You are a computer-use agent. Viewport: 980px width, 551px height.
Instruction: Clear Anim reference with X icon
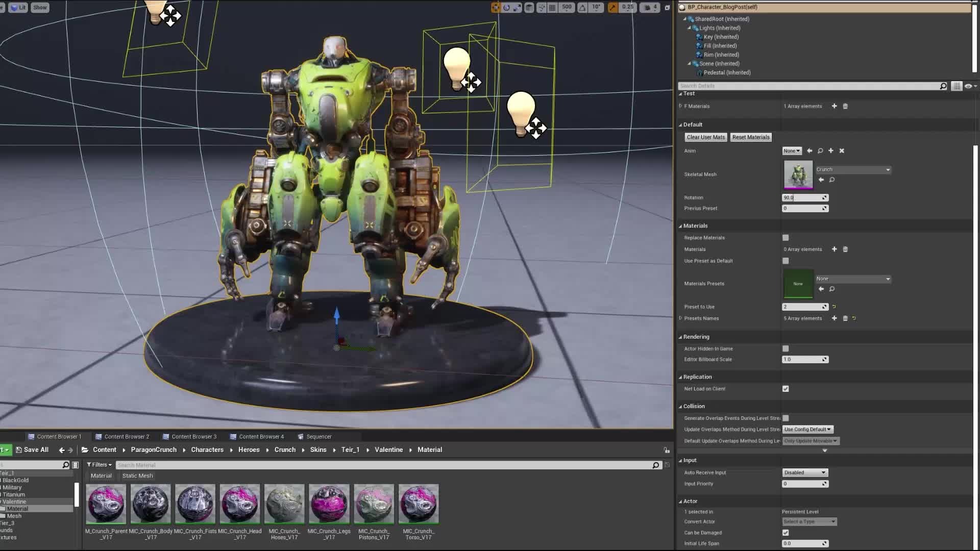pyautogui.click(x=842, y=151)
